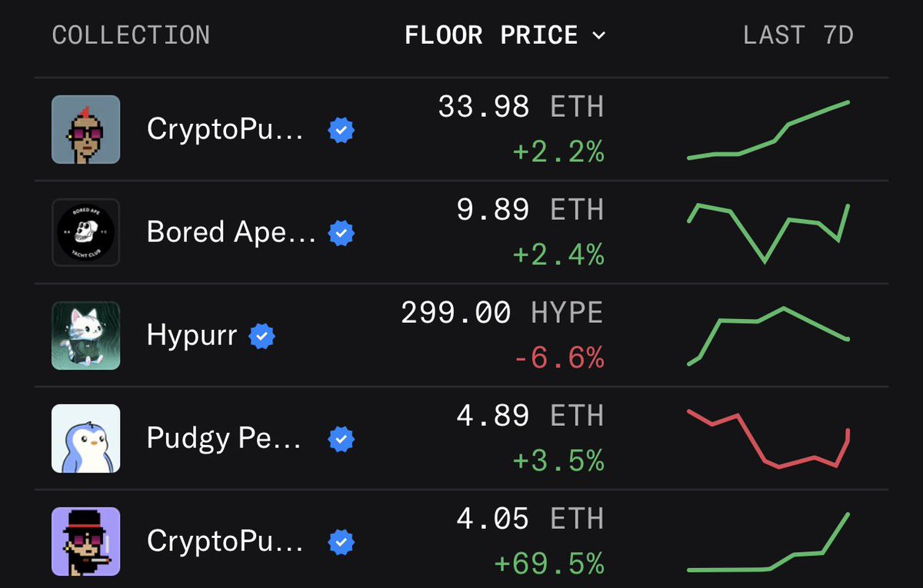The height and width of the screenshot is (588, 923).
Task: Select the COLLECTION column header
Action: coord(131,35)
